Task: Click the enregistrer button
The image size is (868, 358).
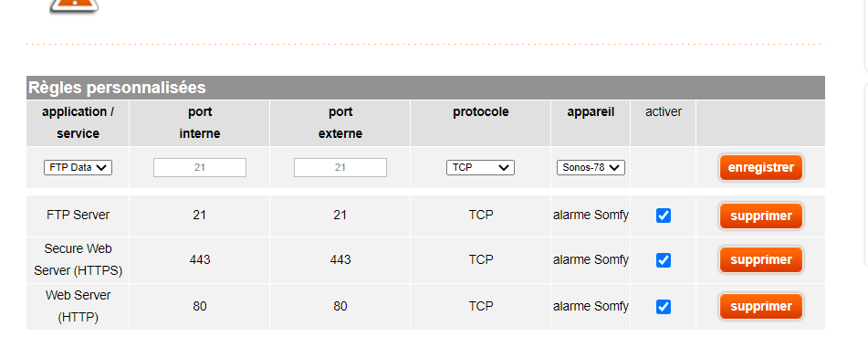Action: click(760, 167)
